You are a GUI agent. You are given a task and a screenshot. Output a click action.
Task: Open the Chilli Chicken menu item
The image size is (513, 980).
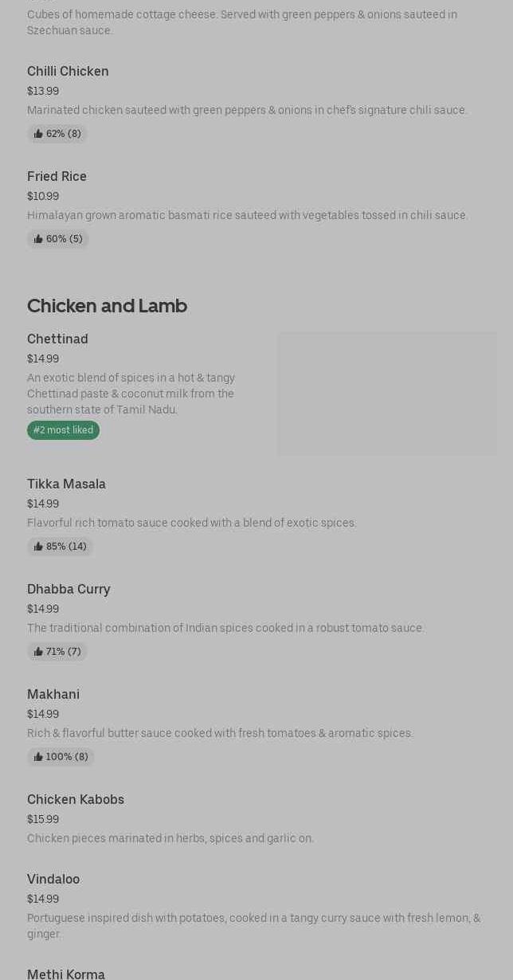coord(68,72)
